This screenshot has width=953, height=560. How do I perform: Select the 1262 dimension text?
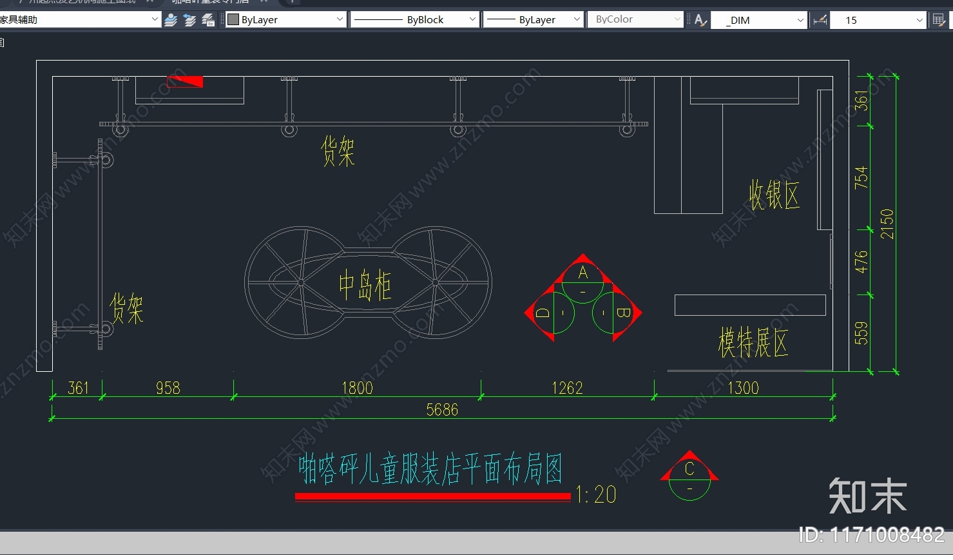pyautogui.click(x=567, y=388)
